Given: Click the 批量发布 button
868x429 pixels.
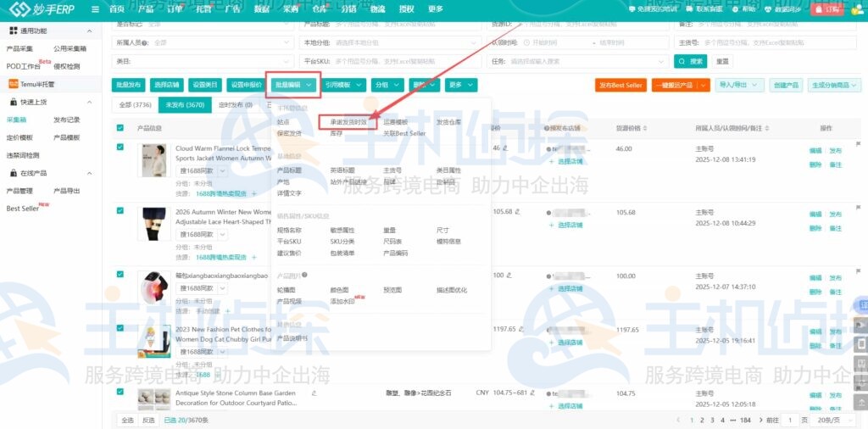Looking at the screenshot, I should 128,85.
